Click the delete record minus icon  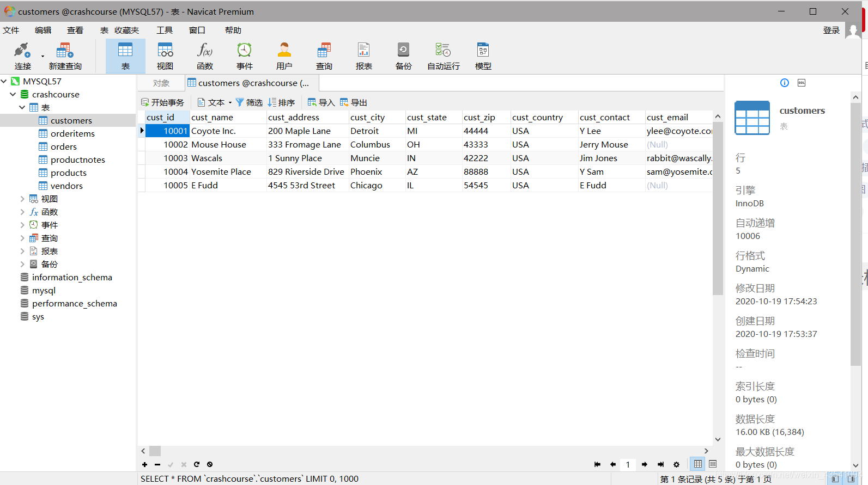pos(157,464)
